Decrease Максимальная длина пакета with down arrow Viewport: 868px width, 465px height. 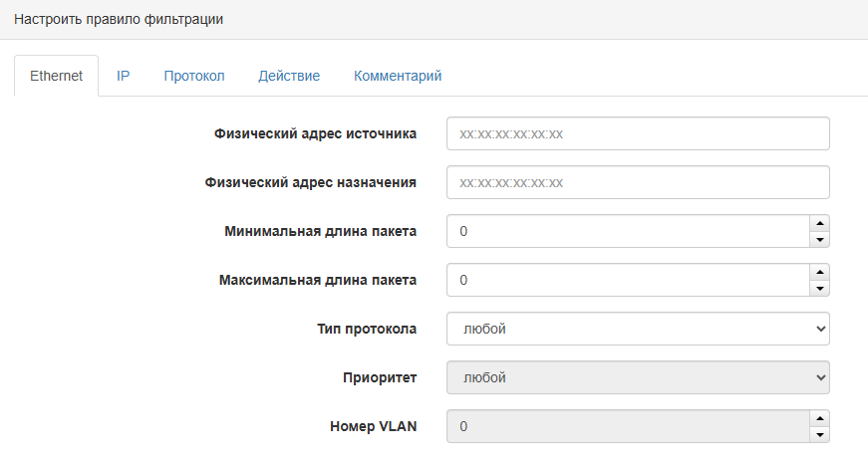click(819, 289)
